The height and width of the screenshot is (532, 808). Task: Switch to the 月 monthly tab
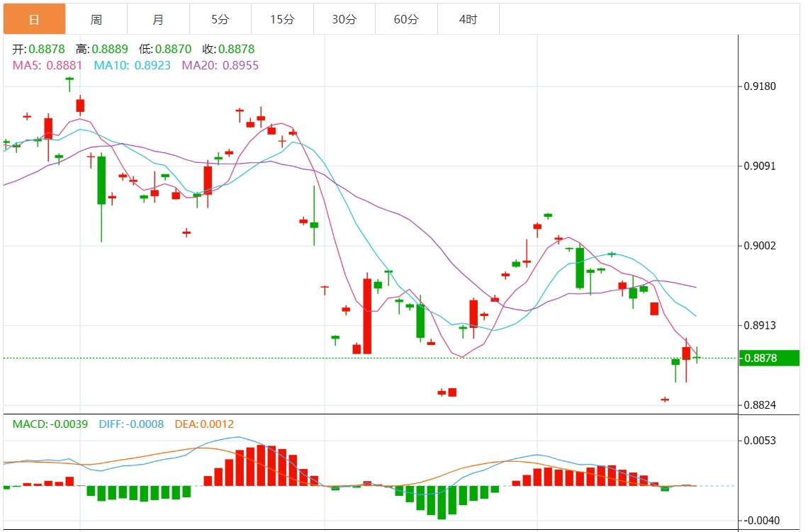pyautogui.click(x=158, y=19)
